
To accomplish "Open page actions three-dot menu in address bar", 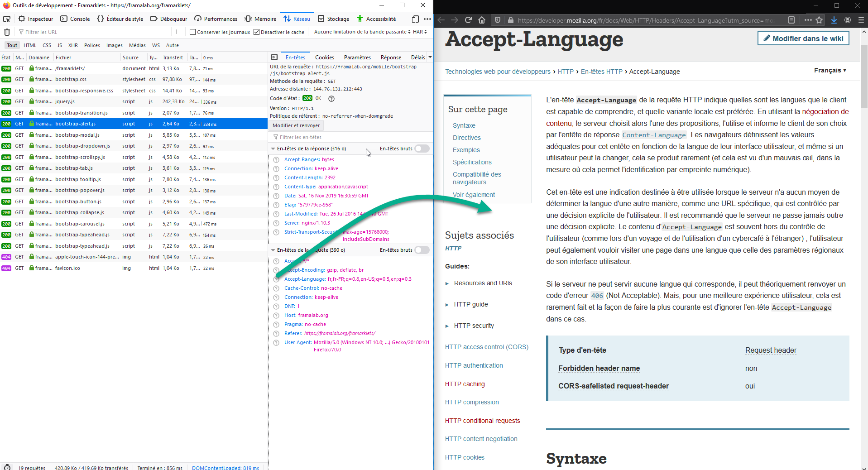I will [808, 20].
